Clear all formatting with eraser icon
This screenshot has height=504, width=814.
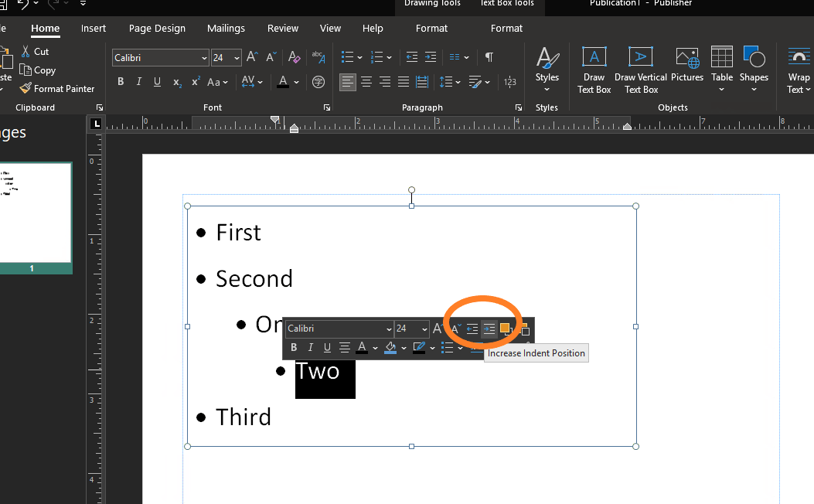(295, 56)
